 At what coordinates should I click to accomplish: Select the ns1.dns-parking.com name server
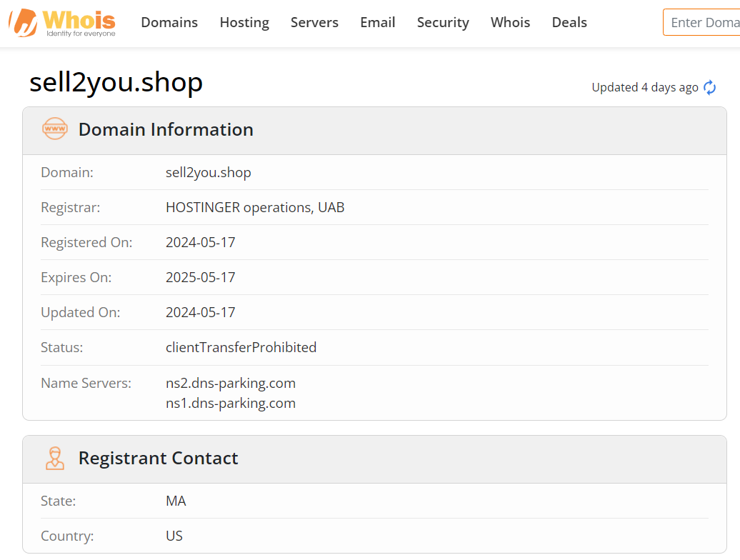[231, 403]
